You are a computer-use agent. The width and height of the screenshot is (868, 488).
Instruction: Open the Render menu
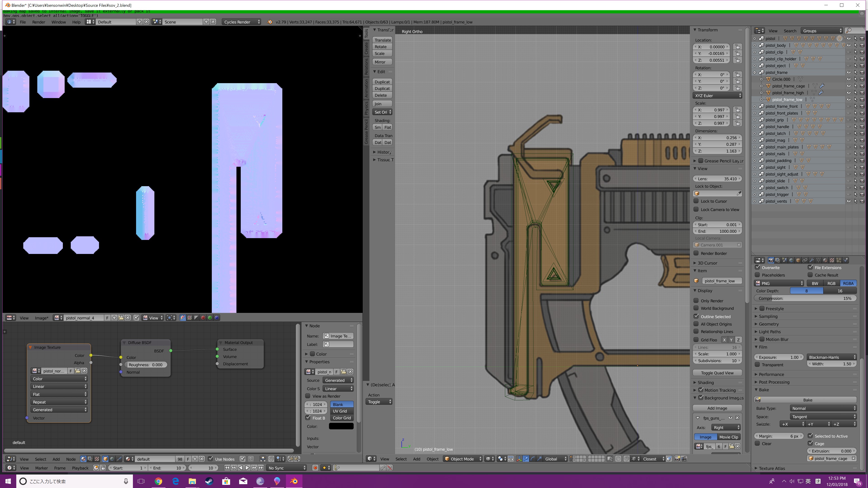38,22
